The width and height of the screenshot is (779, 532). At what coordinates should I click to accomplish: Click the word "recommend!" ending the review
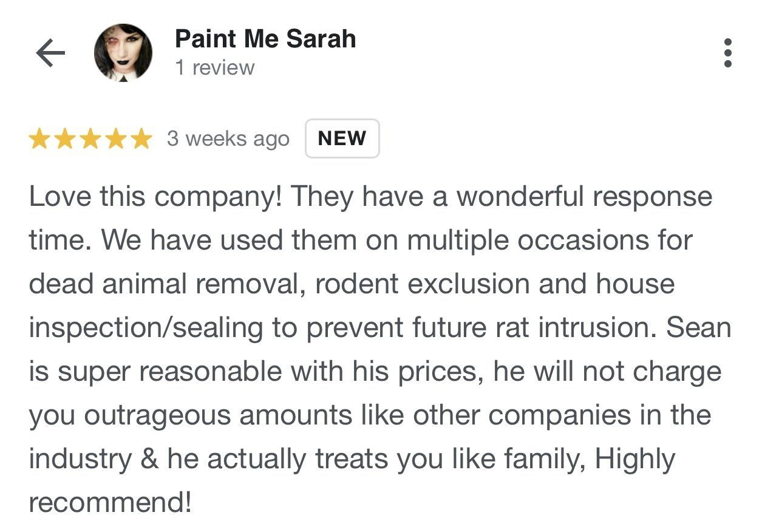click(x=111, y=502)
